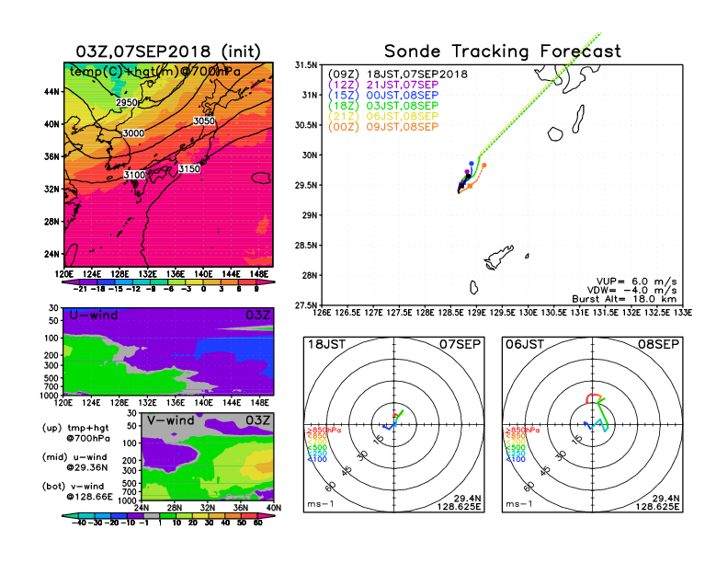Click the 3050 contour label near Japan
The height and width of the screenshot is (563, 728).
[204, 121]
